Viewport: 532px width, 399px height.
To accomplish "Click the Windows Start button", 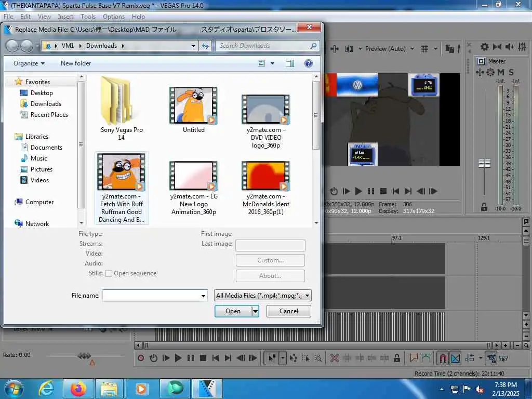I will pos(13,389).
